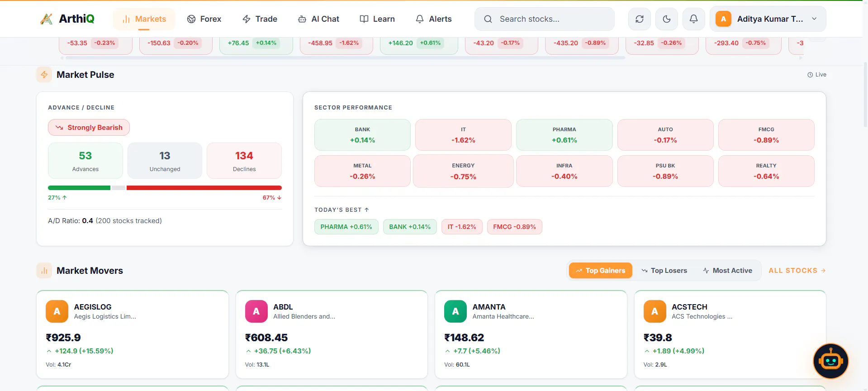The width and height of the screenshot is (868, 391).
Task: Click the Live clock indicator
Action: pos(817,75)
